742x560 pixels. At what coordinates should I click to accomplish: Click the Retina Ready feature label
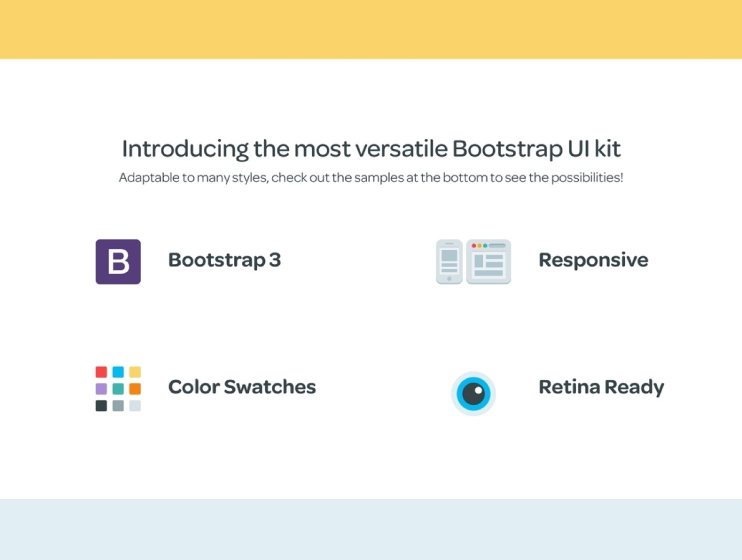(601, 387)
